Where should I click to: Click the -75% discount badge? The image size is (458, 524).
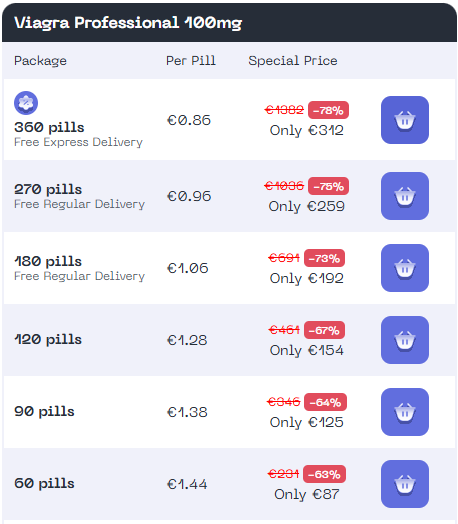click(328, 186)
